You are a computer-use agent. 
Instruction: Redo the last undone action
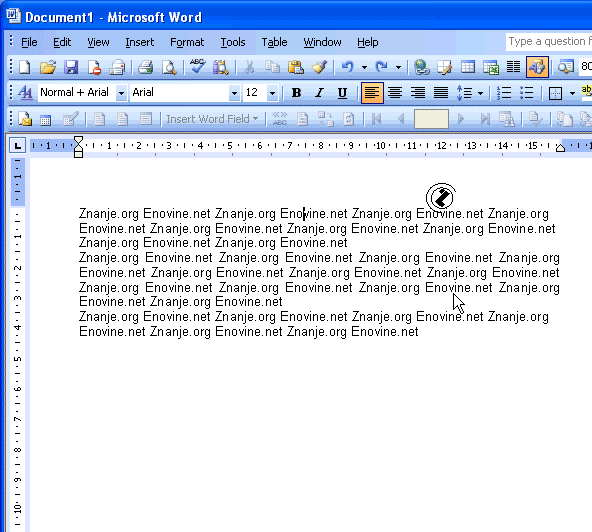coord(382,68)
